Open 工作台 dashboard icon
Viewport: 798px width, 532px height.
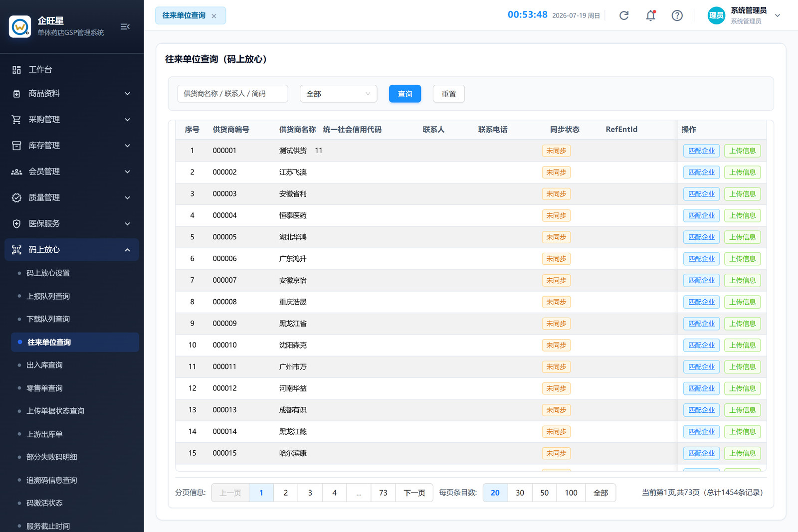[x=16, y=70]
